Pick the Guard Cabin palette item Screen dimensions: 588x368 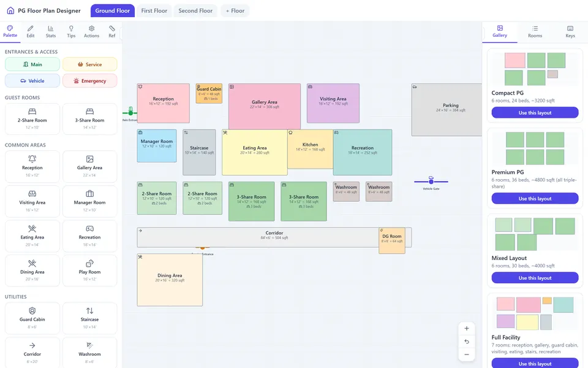pyautogui.click(x=32, y=318)
